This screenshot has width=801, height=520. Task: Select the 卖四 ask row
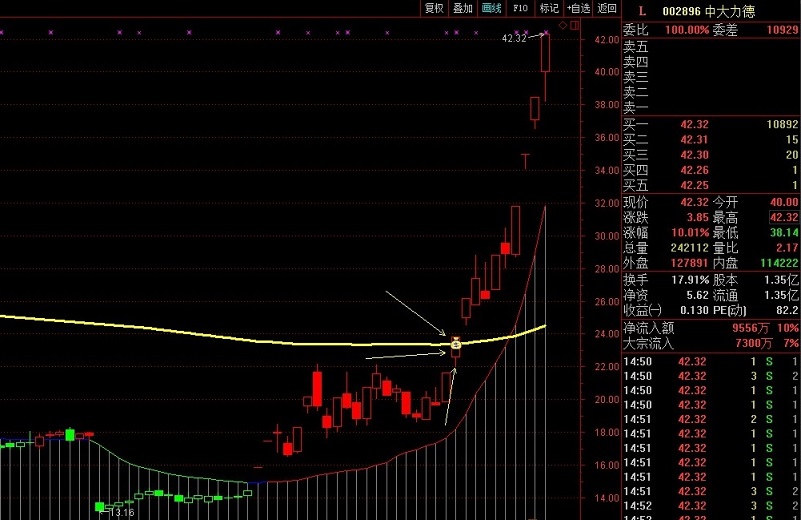tap(711, 62)
